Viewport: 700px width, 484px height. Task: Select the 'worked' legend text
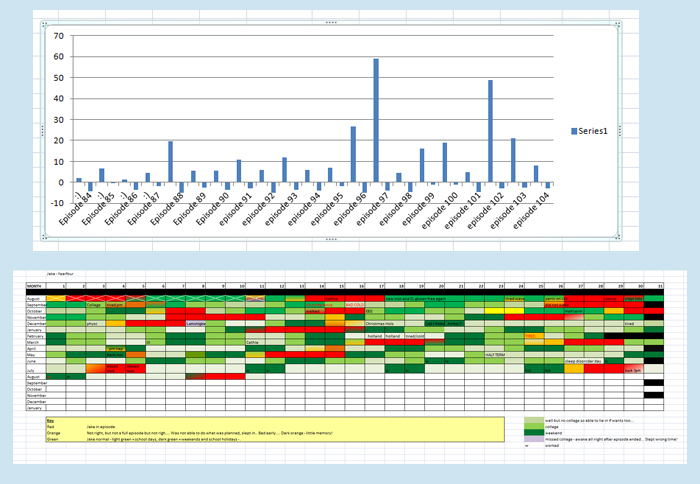tap(552, 446)
